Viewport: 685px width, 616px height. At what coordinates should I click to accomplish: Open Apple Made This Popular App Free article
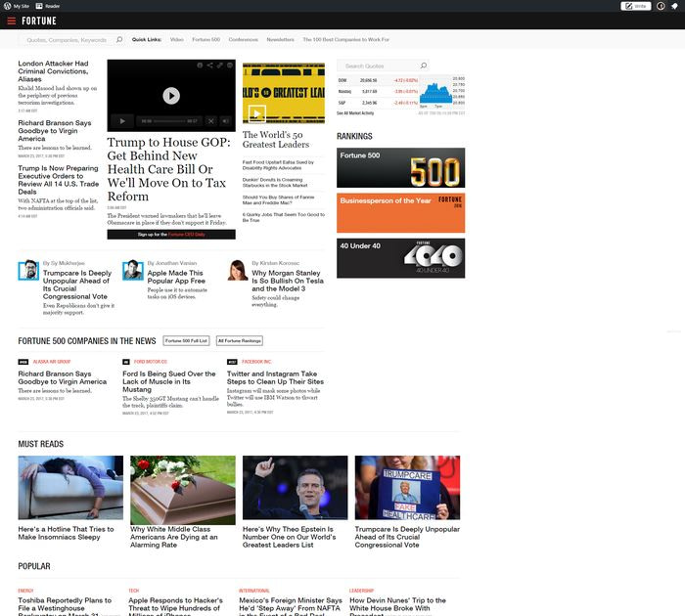(176, 277)
